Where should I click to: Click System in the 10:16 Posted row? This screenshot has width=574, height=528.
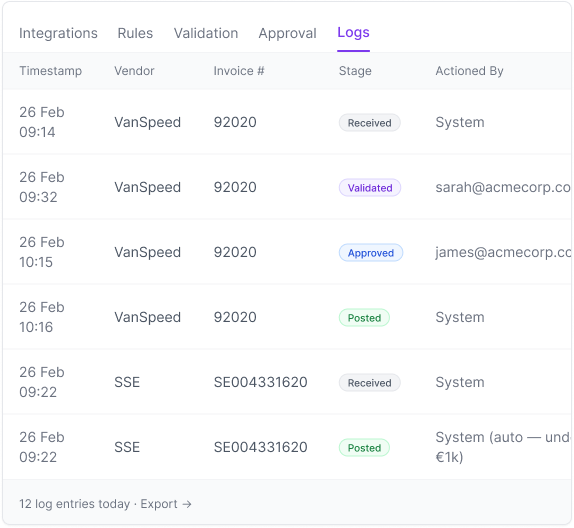pyautogui.click(x=460, y=317)
